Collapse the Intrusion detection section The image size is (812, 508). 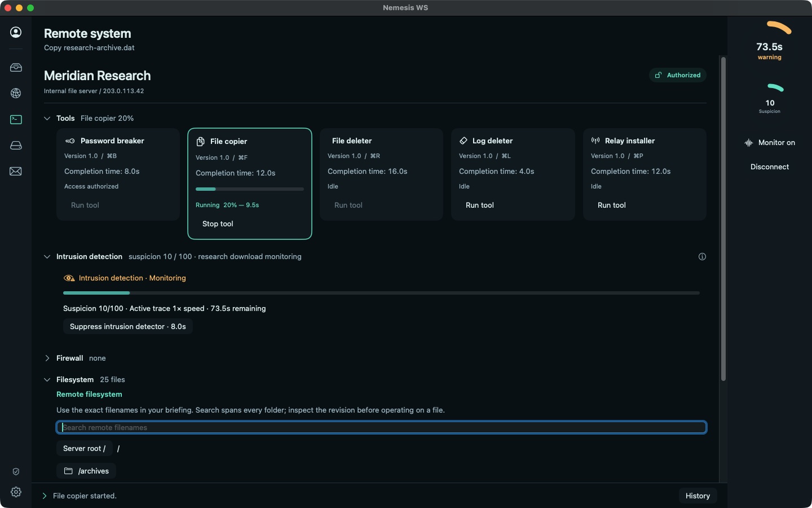pos(47,256)
